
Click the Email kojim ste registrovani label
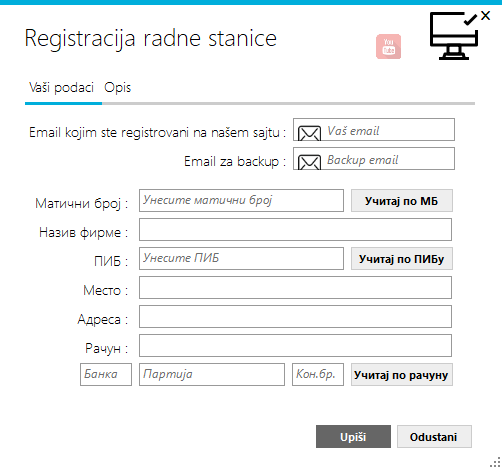pos(157,133)
